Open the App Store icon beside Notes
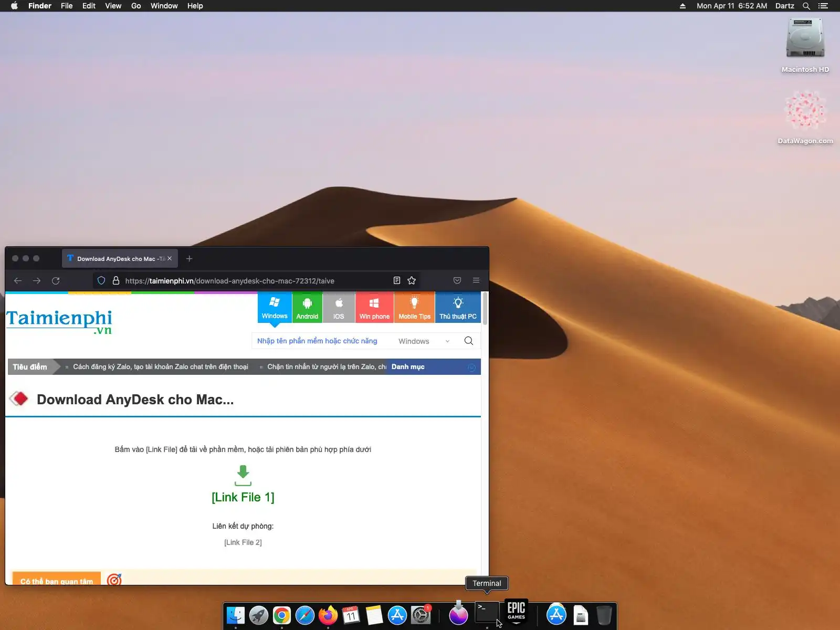 [397, 615]
